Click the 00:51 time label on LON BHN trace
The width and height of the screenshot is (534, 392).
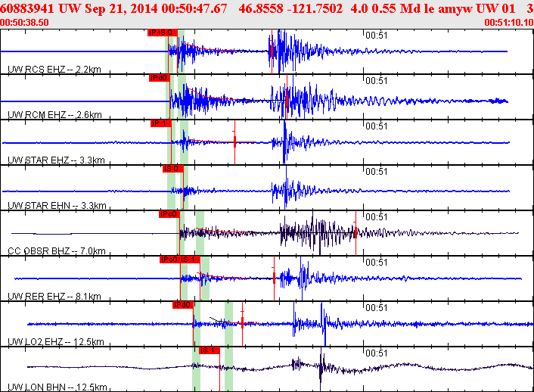click(377, 353)
